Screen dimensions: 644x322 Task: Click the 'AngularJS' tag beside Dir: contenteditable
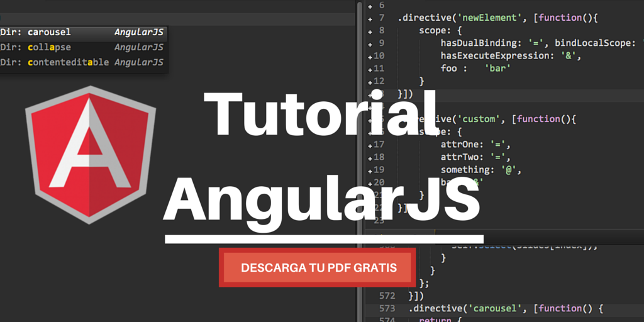click(139, 62)
